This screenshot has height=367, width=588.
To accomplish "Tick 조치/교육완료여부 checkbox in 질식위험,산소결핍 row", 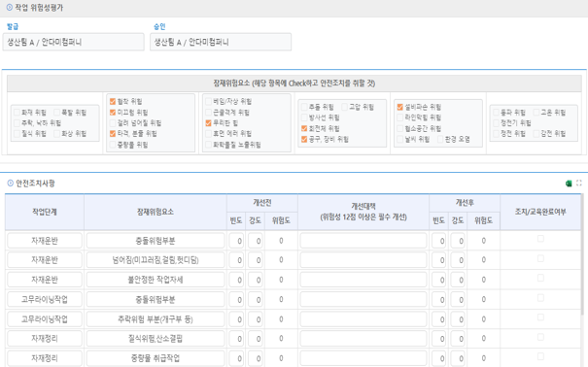I will point(540,337).
